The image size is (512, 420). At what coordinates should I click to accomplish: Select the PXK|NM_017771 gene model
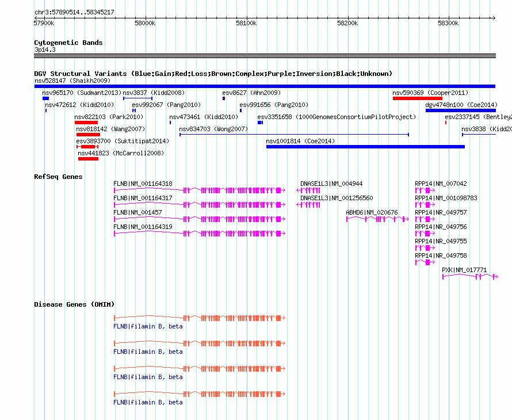click(470, 277)
